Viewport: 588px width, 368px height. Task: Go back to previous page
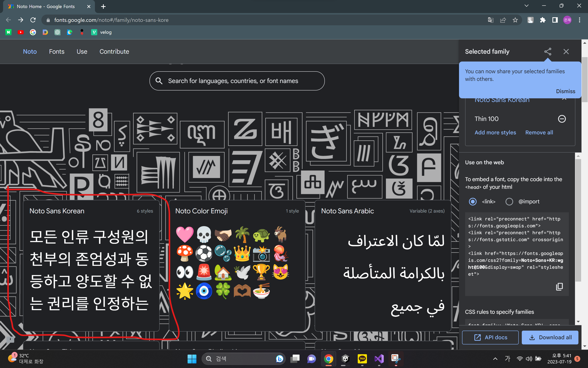pyautogui.click(x=8, y=20)
